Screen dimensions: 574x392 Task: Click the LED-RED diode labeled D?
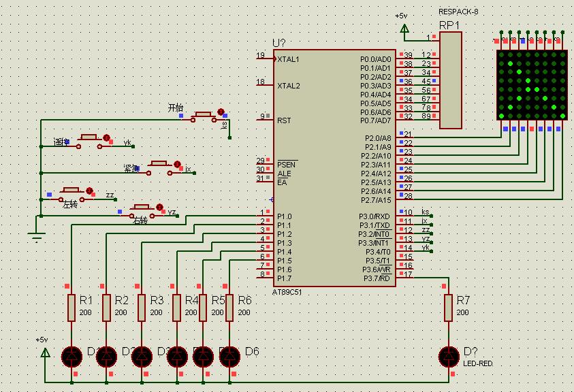(448, 356)
